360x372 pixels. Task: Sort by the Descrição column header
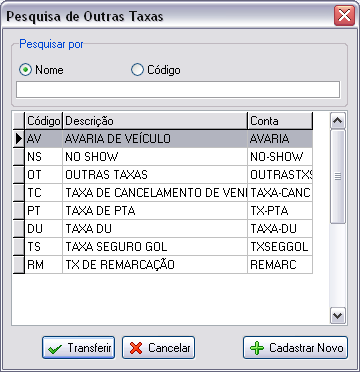coord(155,121)
